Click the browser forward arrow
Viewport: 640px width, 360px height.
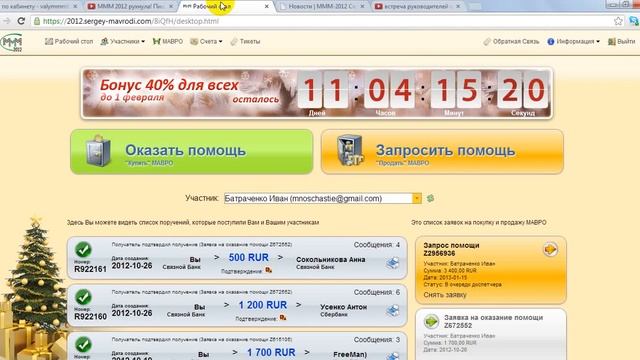coord(6,21)
